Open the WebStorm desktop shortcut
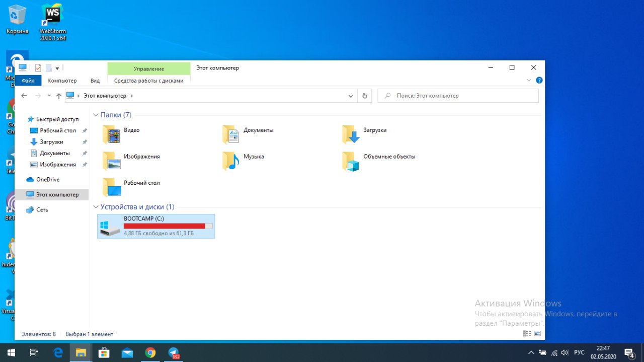The height and width of the screenshot is (362, 644). [x=53, y=20]
